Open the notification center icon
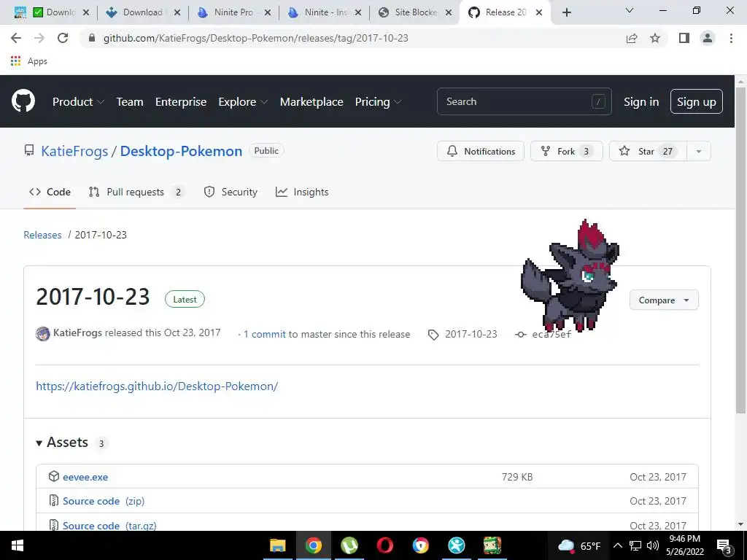747x560 pixels. pos(724,546)
